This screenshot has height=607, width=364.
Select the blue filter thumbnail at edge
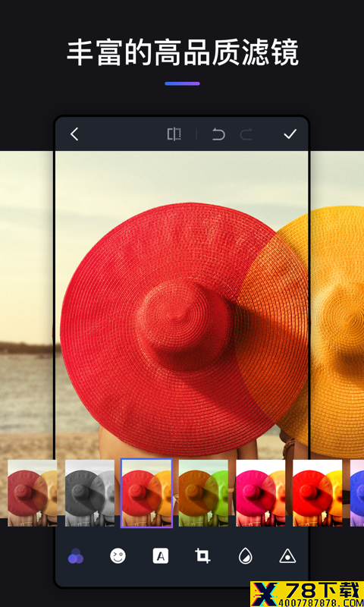[x=357, y=492]
